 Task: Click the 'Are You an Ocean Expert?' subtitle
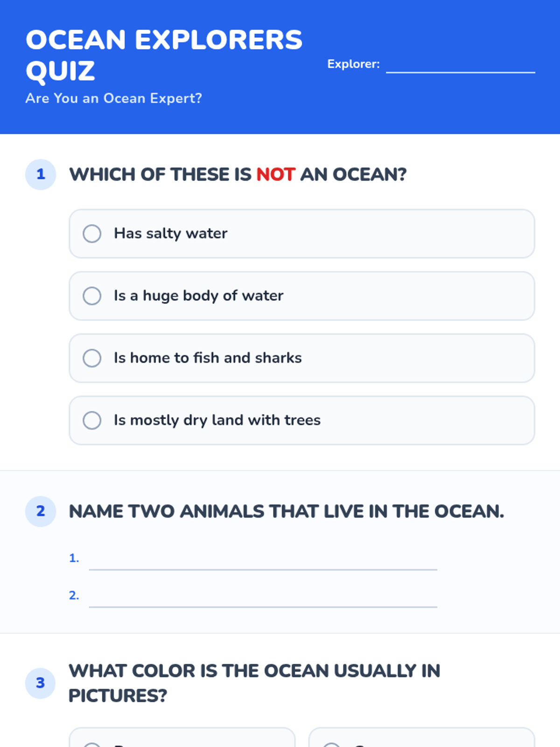113,99
